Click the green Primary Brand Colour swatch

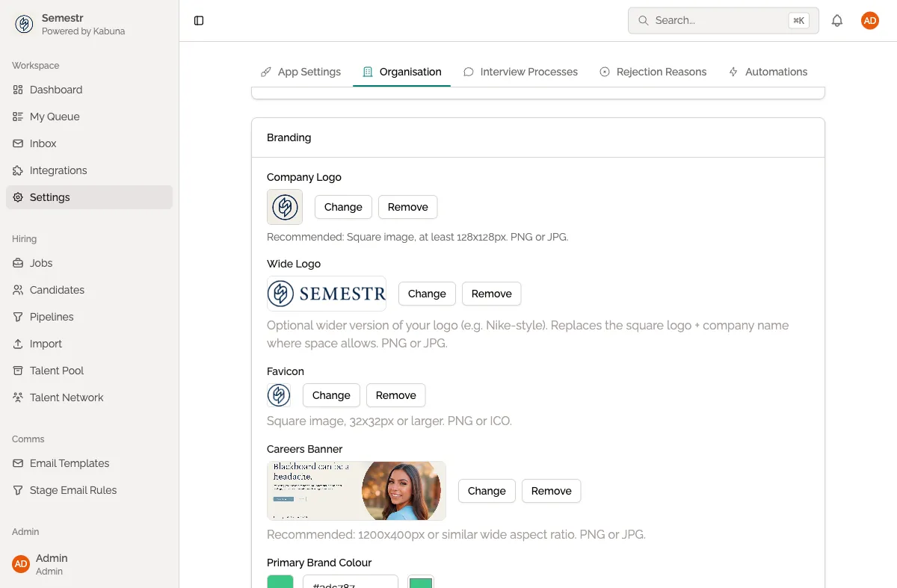[x=280, y=581]
